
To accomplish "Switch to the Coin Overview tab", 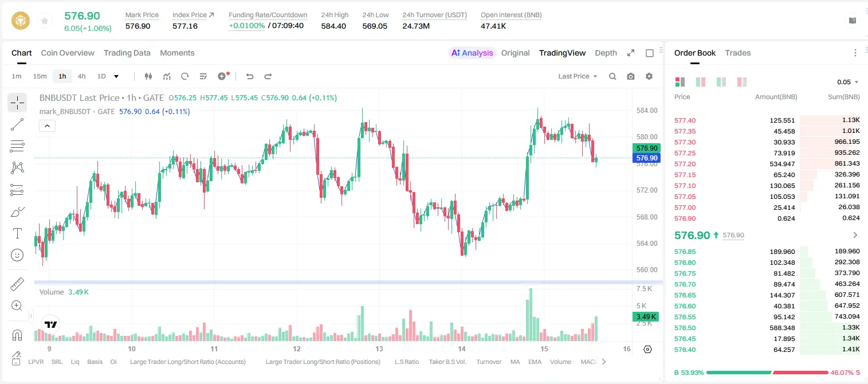I will [68, 53].
